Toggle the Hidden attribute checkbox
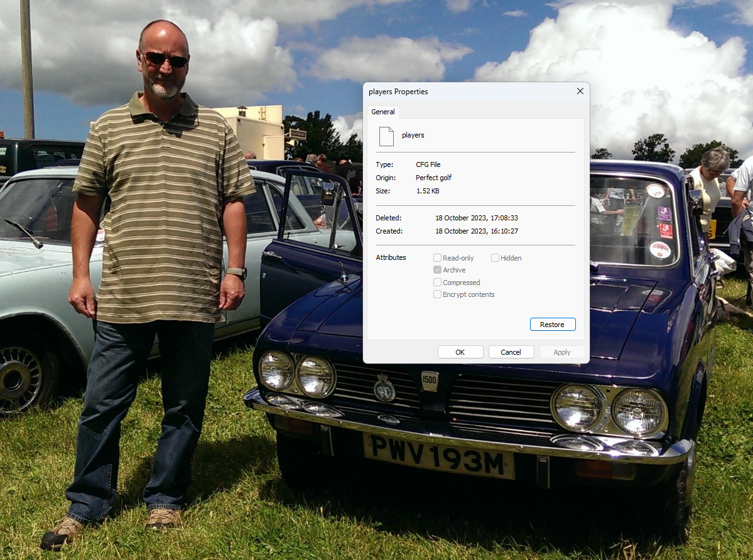The image size is (753, 560). pyautogui.click(x=495, y=258)
